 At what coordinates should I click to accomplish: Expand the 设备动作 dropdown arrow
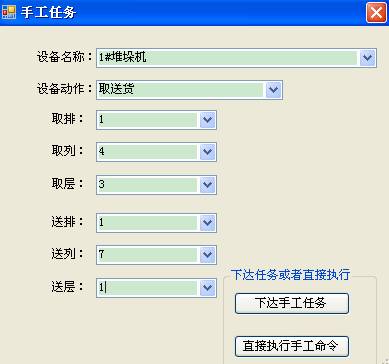273,90
